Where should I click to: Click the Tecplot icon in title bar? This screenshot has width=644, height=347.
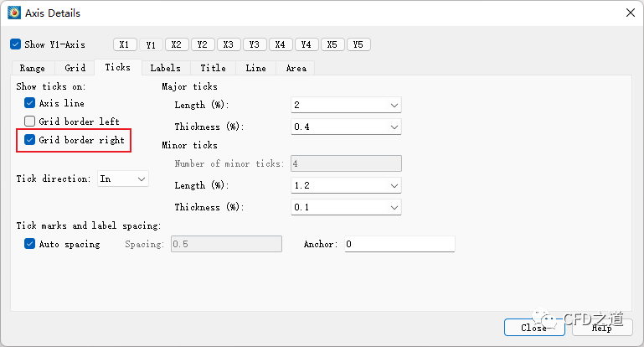pyautogui.click(x=13, y=13)
